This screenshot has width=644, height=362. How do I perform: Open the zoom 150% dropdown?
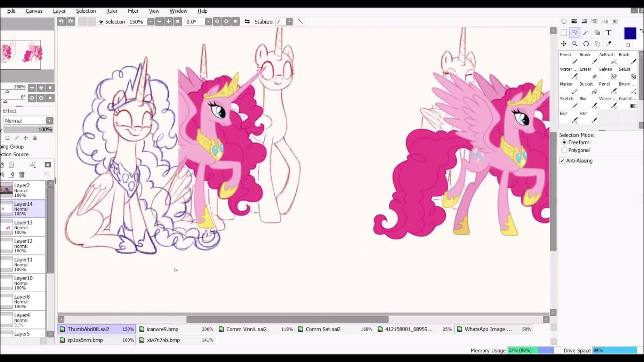[151, 22]
